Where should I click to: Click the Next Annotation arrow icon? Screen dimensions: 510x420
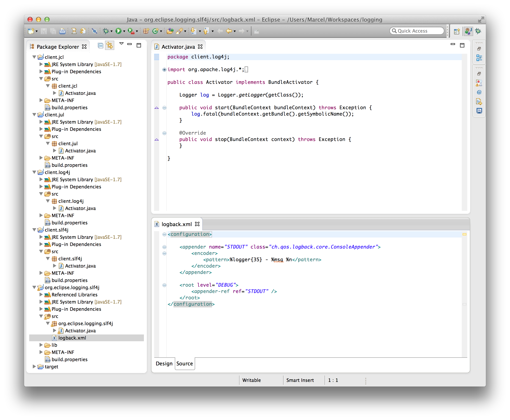click(193, 31)
